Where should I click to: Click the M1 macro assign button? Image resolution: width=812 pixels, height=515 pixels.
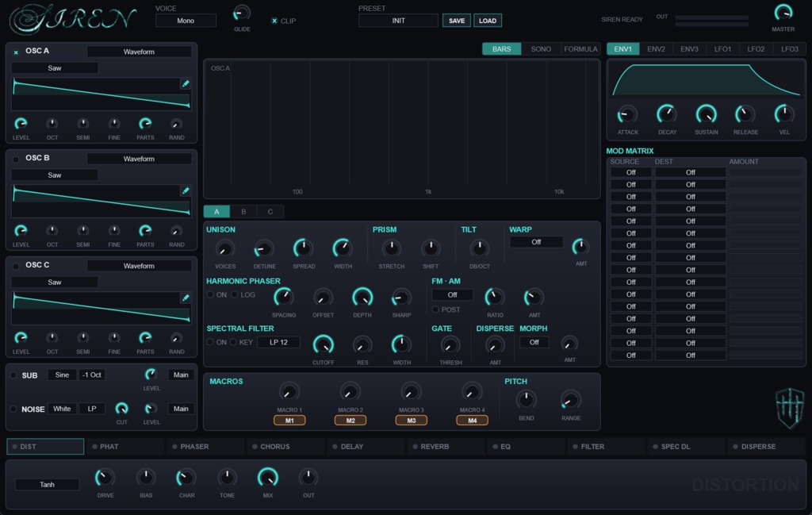[289, 421]
